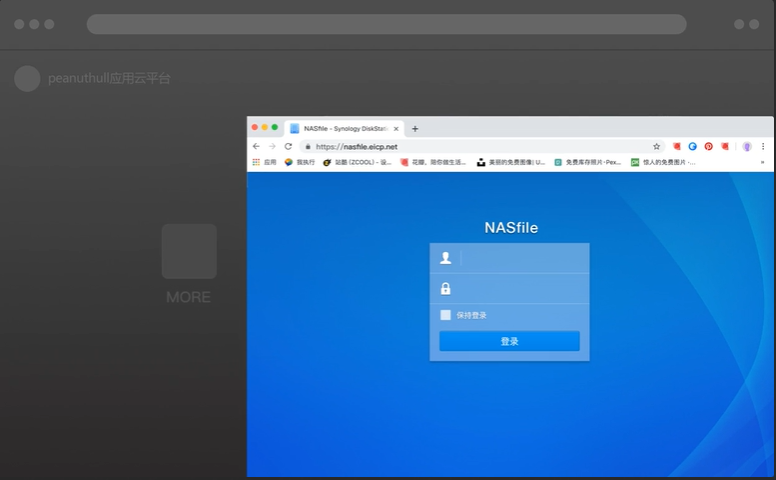Open the Apps grid shortcut in bookmarks bar
Screen dimensions: 776x480
click(257, 162)
